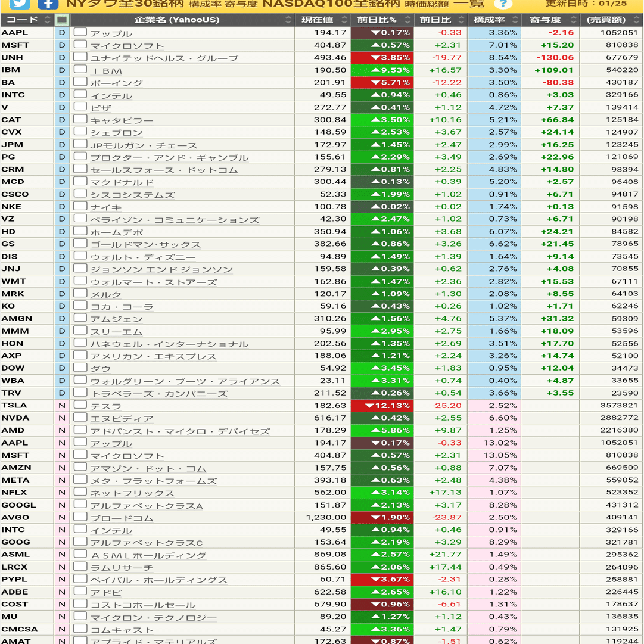Open the ＩＢＭ company name link

pyautogui.click(x=107, y=71)
